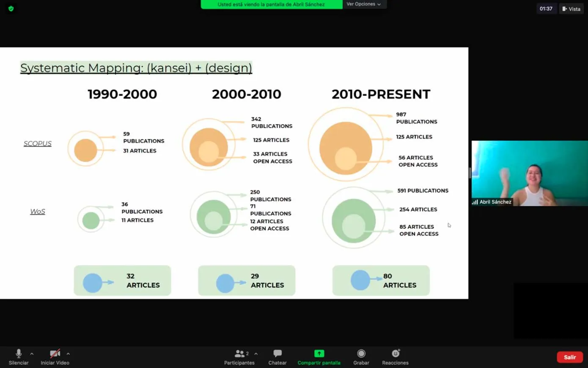The width and height of the screenshot is (588, 368).
Task: Open the Reacciones emoji menu
Action: click(396, 354)
